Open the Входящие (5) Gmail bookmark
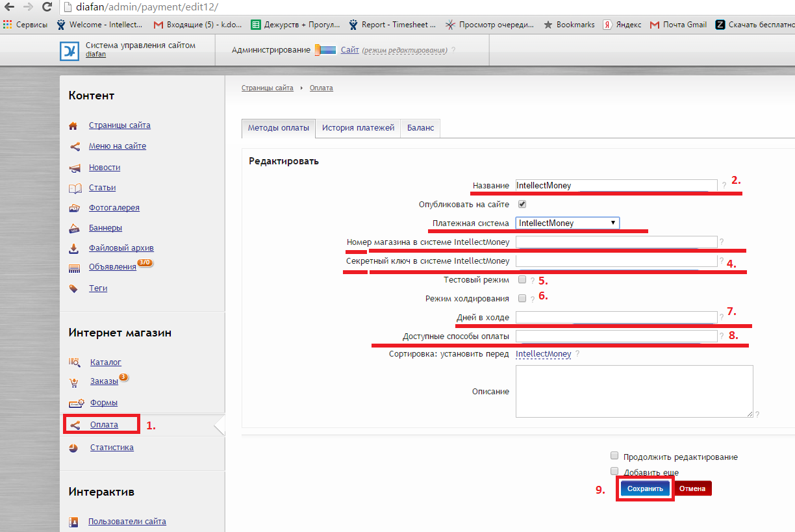Image resolution: width=795 pixels, height=532 pixels. (197, 25)
